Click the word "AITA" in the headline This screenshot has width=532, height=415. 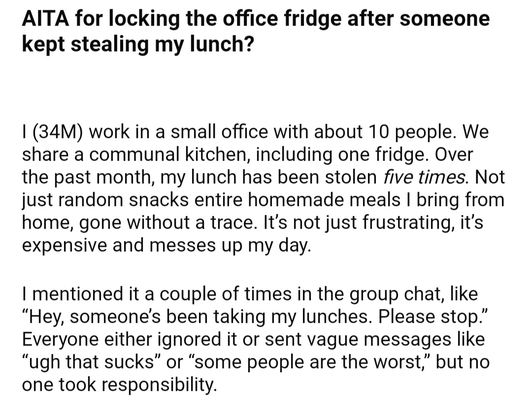pos(45,18)
